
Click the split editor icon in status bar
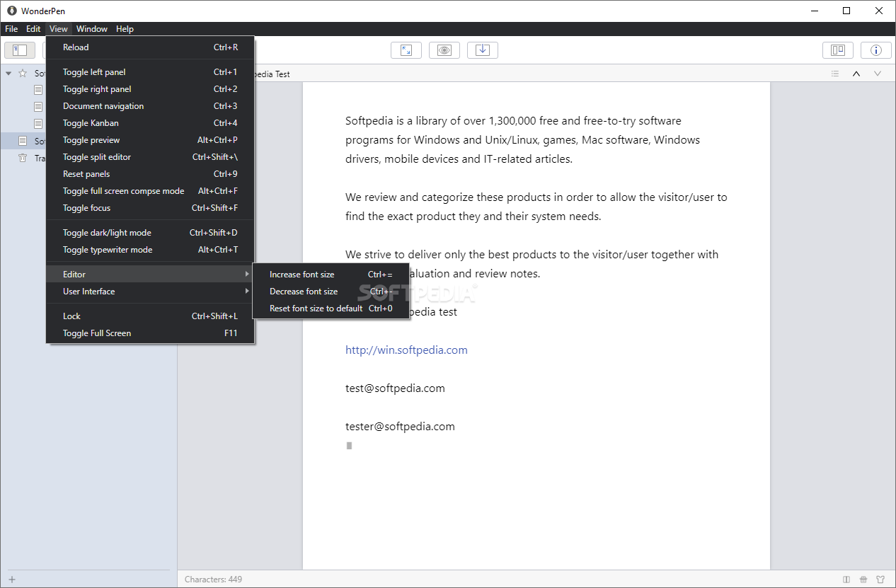click(x=846, y=580)
